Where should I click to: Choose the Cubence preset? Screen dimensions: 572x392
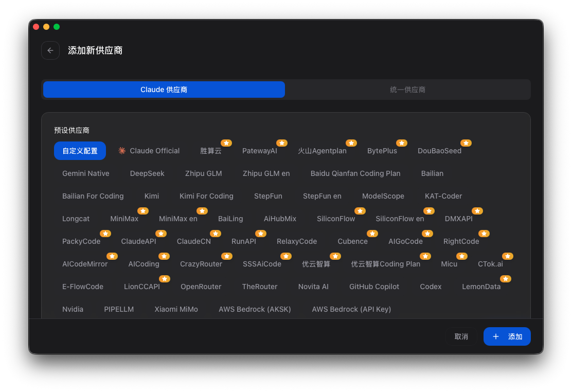click(353, 241)
